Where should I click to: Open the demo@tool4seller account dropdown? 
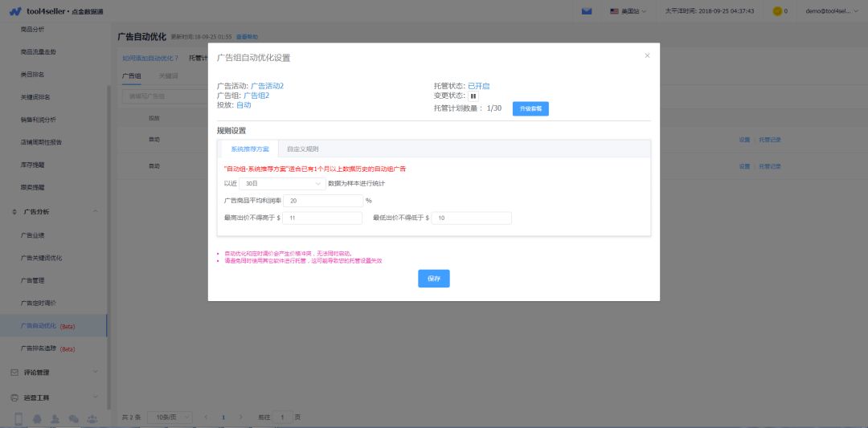[832, 11]
